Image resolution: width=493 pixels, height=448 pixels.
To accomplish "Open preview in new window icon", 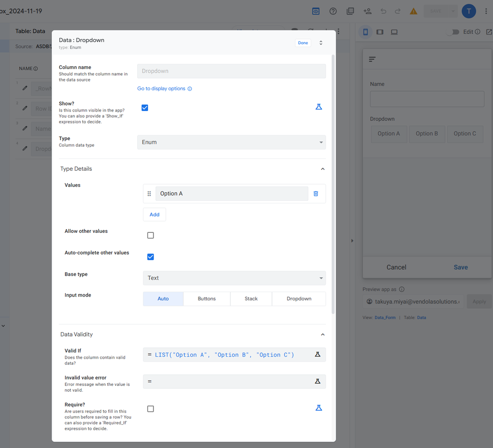I will [489, 32].
